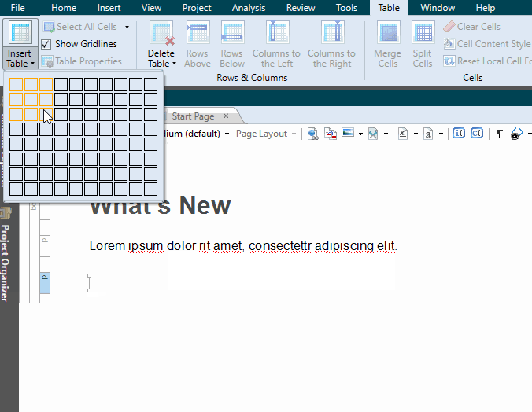
Task: Switch to the Analysis ribbon tab
Action: click(x=249, y=7)
